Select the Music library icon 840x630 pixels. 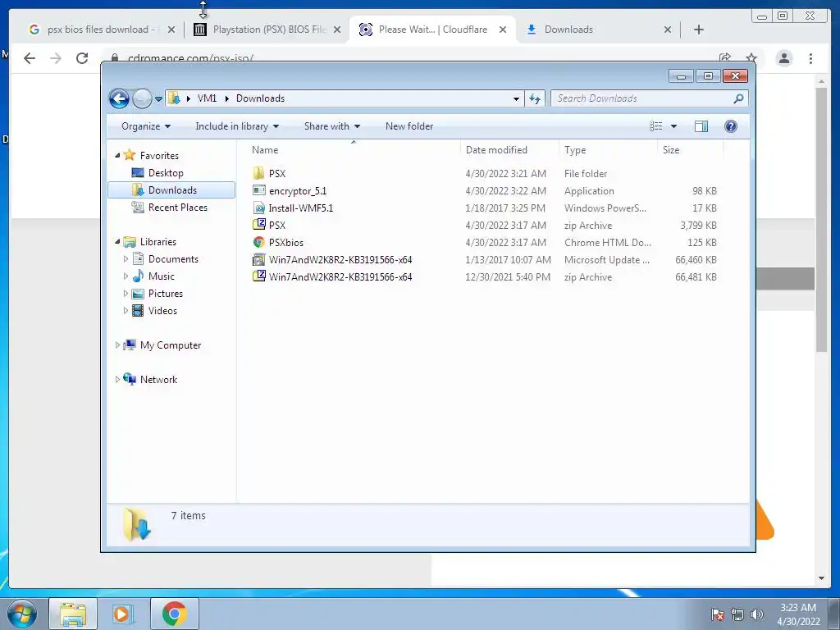click(138, 276)
